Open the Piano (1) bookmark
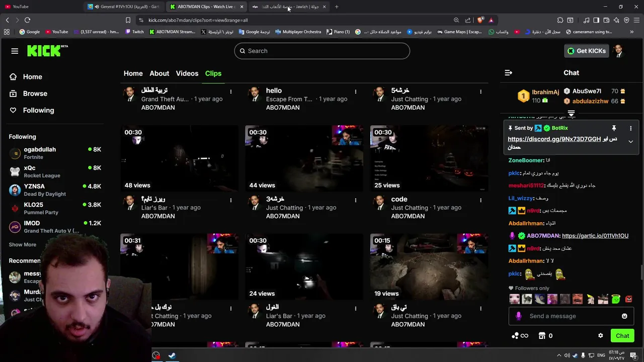The width and height of the screenshot is (644, 362). (338, 32)
